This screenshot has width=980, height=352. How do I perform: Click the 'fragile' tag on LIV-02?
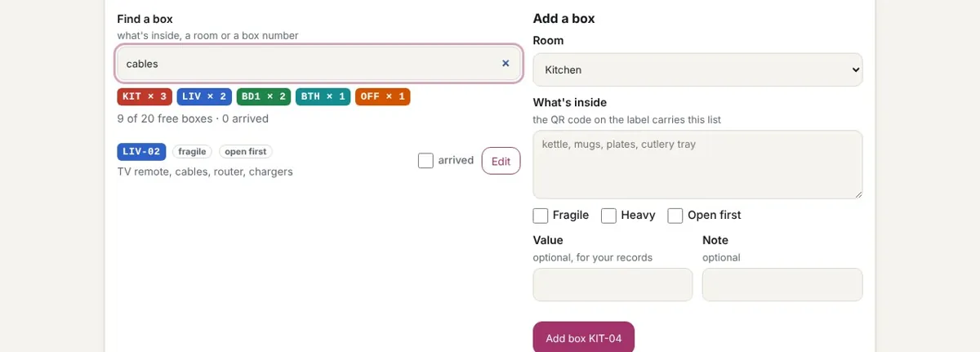[193, 152]
